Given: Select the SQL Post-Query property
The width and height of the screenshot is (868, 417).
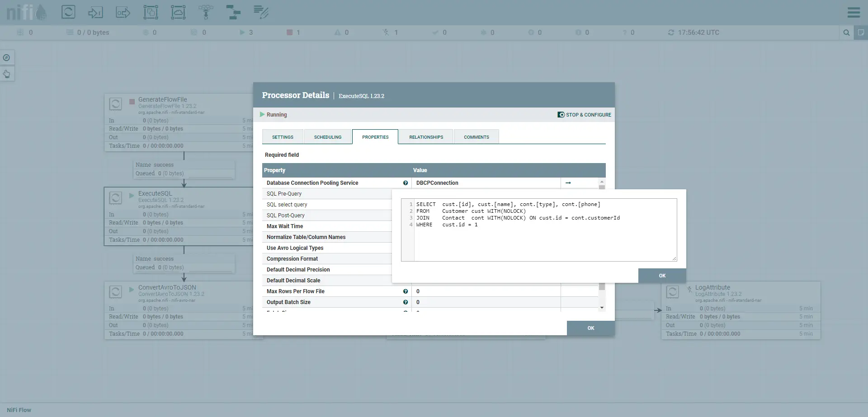Looking at the screenshot, I should (327, 216).
